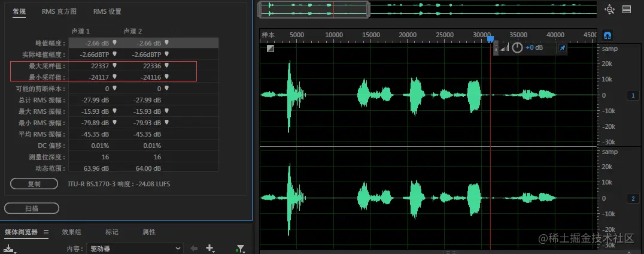Click the 样本 label on the ruler
Viewport: 644px width, 254px height.
pos(268,35)
